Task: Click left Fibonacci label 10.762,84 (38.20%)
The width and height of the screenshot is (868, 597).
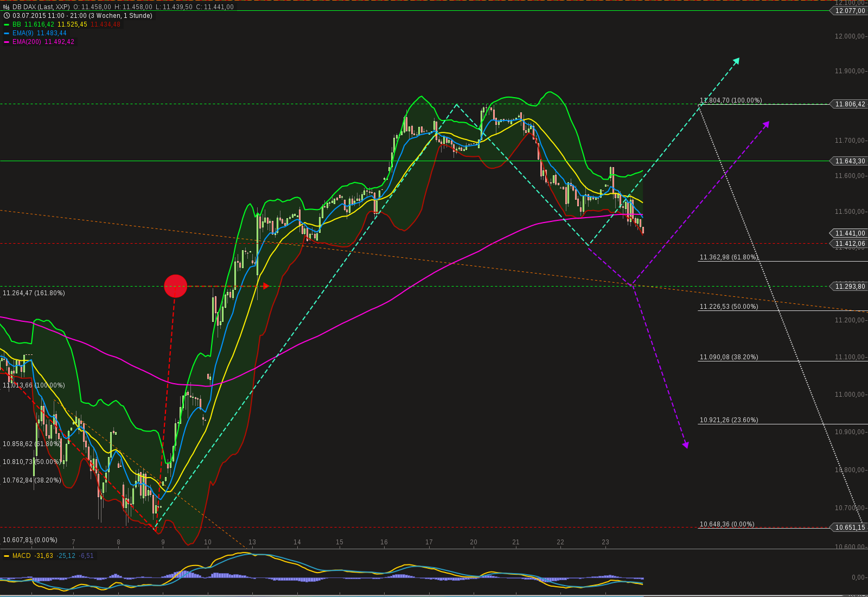Action: pyautogui.click(x=31, y=480)
